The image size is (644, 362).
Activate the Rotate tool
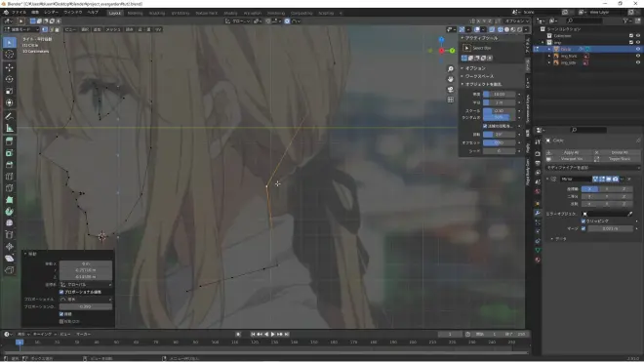pos(10,79)
